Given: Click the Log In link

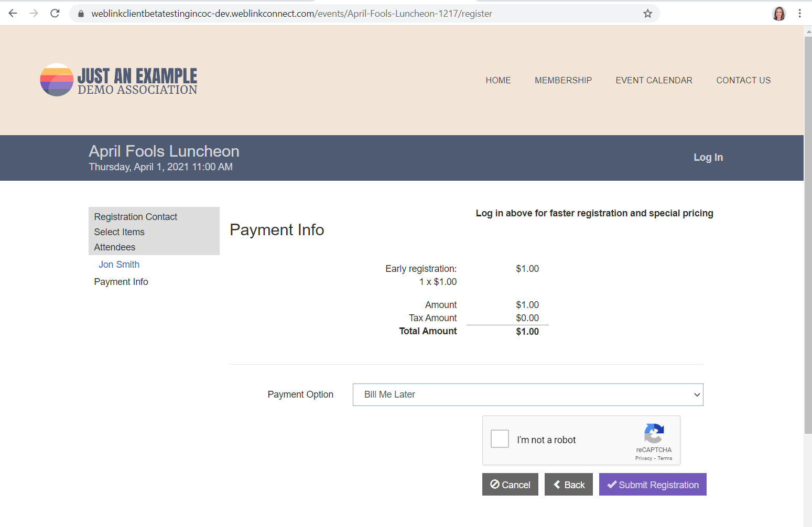Looking at the screenshot, I should click(x=708, y=157).
